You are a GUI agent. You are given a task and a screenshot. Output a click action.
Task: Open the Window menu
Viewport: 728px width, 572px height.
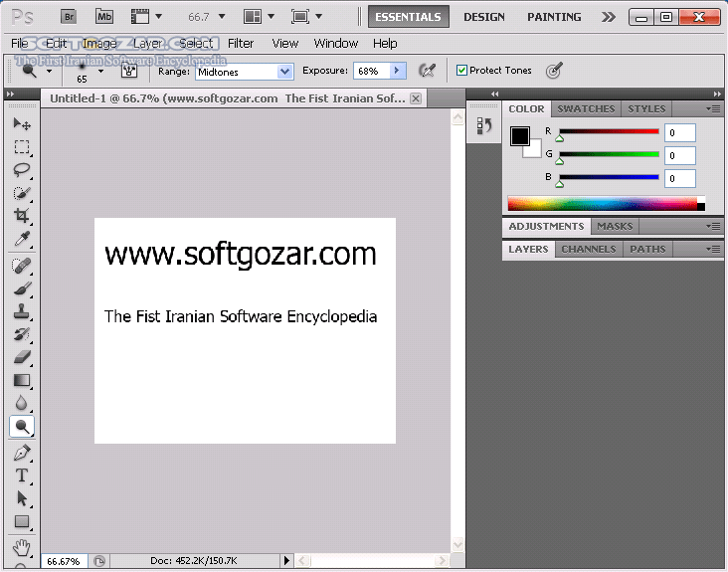(x=336, y=43)
